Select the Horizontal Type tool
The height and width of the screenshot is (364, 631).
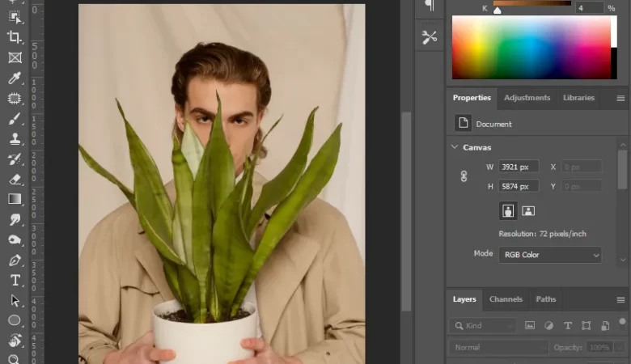pos(15,281)
